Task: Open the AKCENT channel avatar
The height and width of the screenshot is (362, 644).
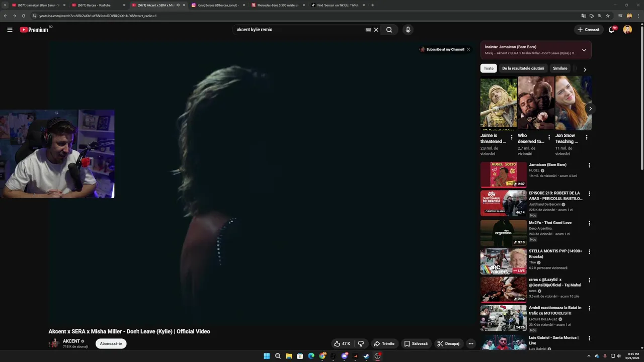Action: (54, 343)
